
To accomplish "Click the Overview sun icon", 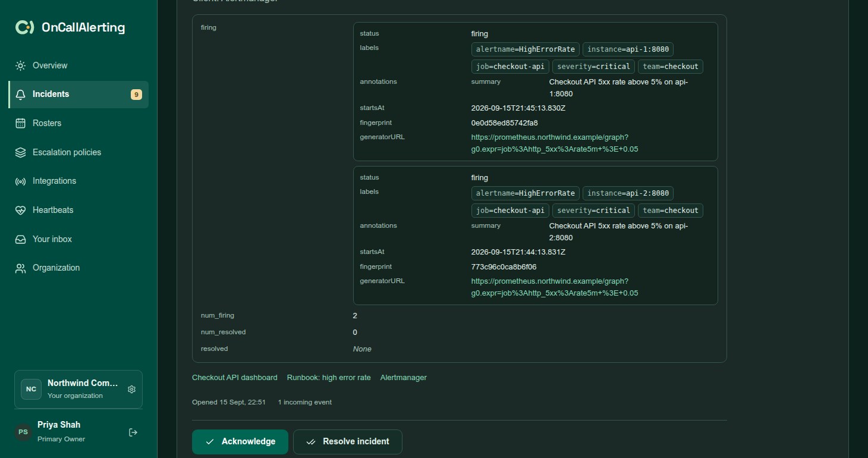I will [21, 65].
